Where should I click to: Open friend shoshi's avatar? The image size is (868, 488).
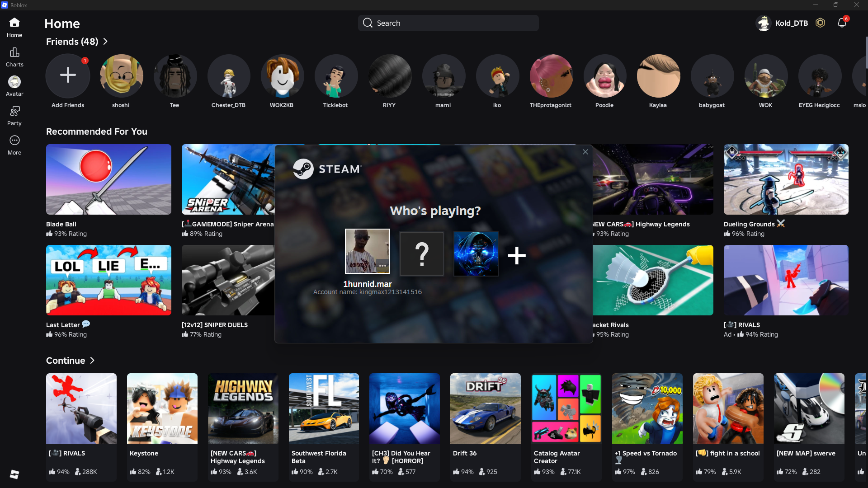pos(121,76)
